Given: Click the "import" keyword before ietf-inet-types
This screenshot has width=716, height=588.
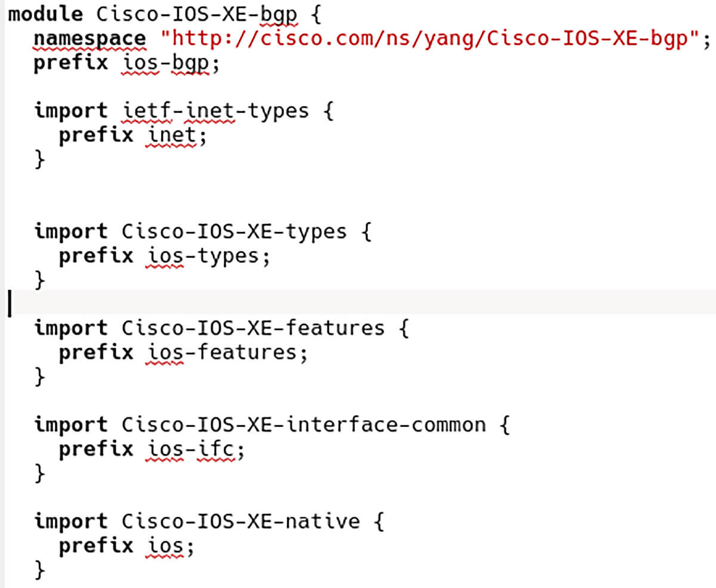Looking at the screenshot, I should tap(71, 111).
